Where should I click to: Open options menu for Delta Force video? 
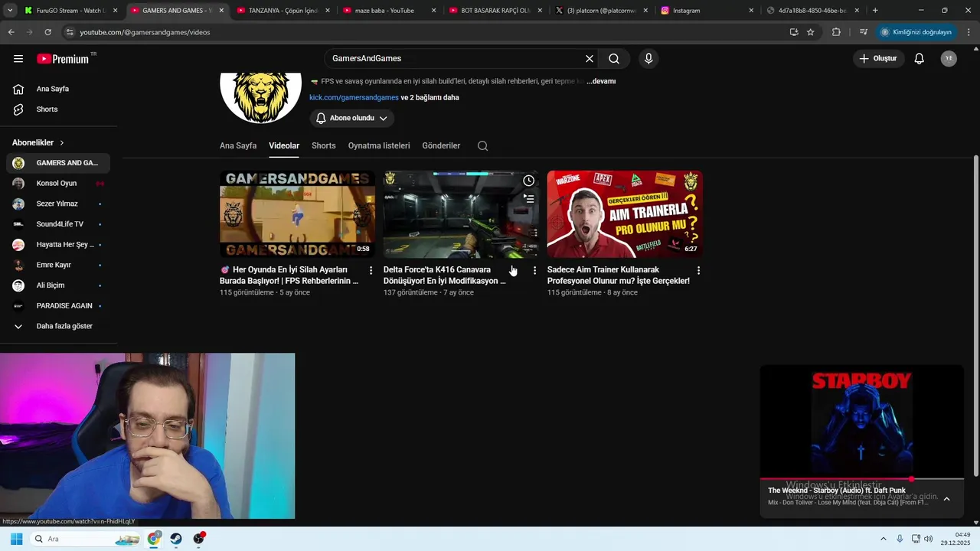pyautogui.click(x=534, y=270)
